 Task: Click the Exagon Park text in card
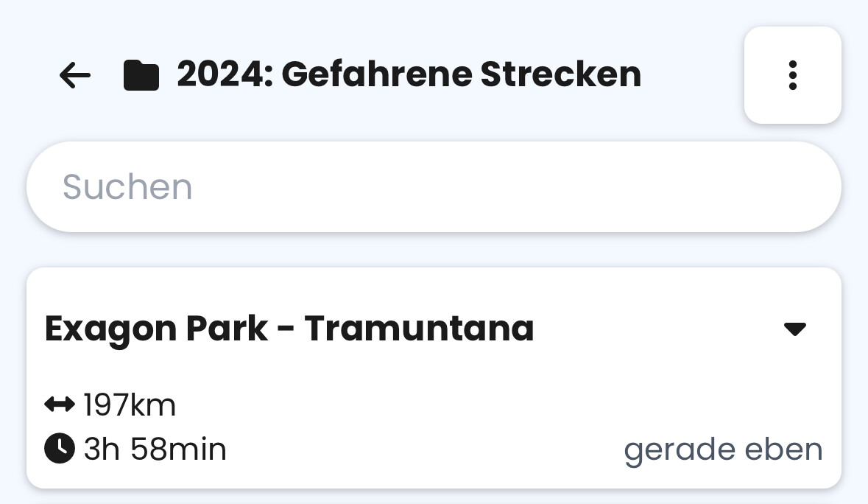click(x=157, y=329)
